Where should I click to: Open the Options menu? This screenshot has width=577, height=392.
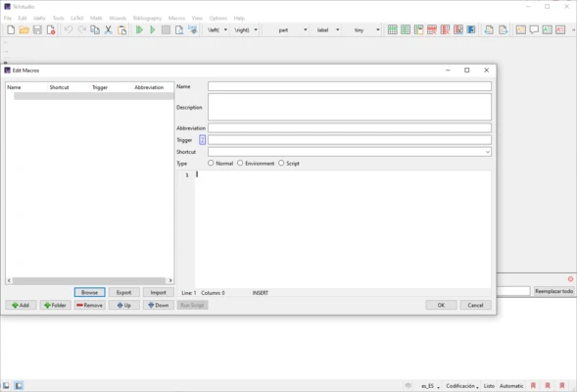(x=217, y=18)
